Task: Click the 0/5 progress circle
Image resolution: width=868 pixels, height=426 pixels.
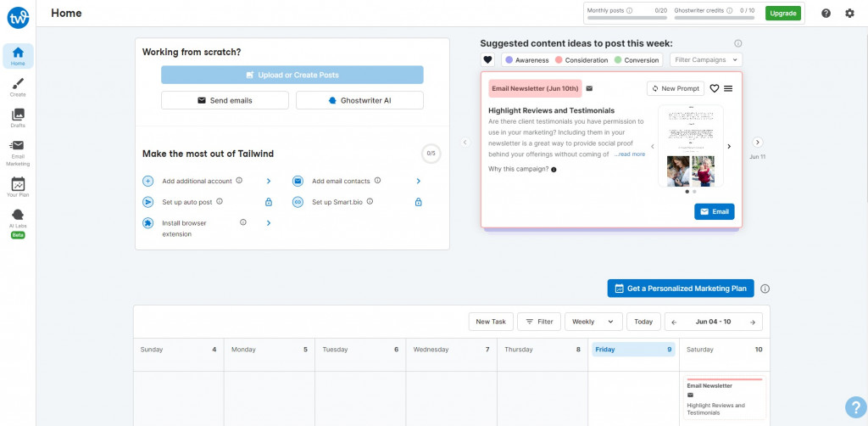Action: coord(431,154)
